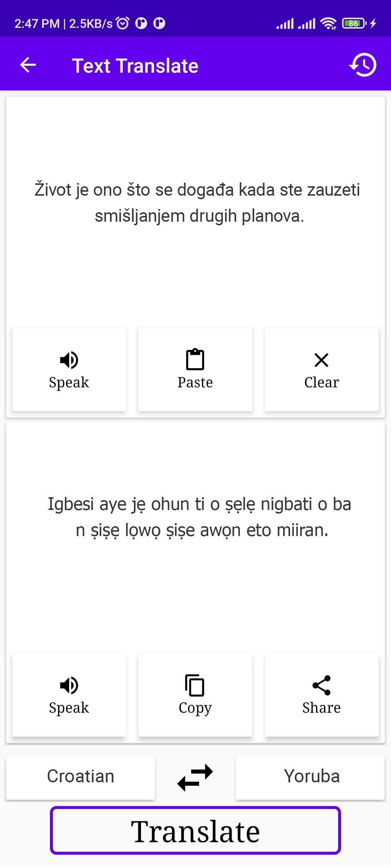Tap the battery indicator in status bar

354,24
